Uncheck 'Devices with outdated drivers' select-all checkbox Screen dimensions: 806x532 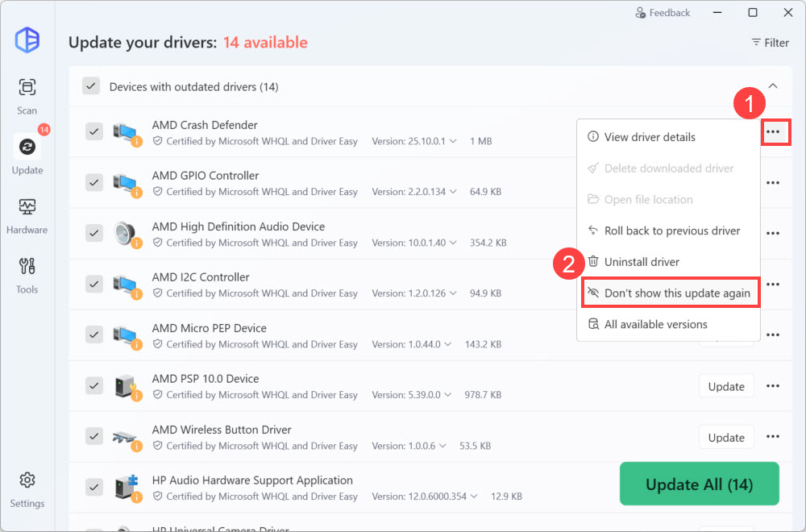pos(91,86)
